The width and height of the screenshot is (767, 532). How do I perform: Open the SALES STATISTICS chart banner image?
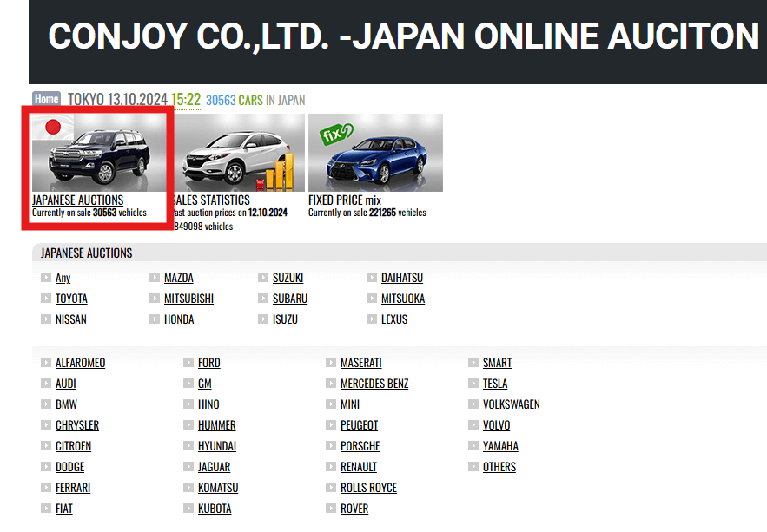(237, 152)
